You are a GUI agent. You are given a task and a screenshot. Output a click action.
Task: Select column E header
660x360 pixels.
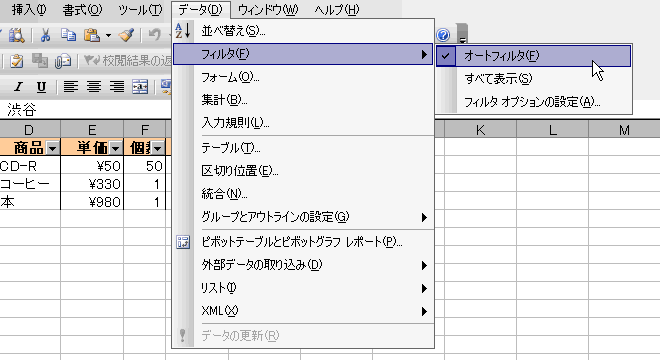tap(92, 130)
